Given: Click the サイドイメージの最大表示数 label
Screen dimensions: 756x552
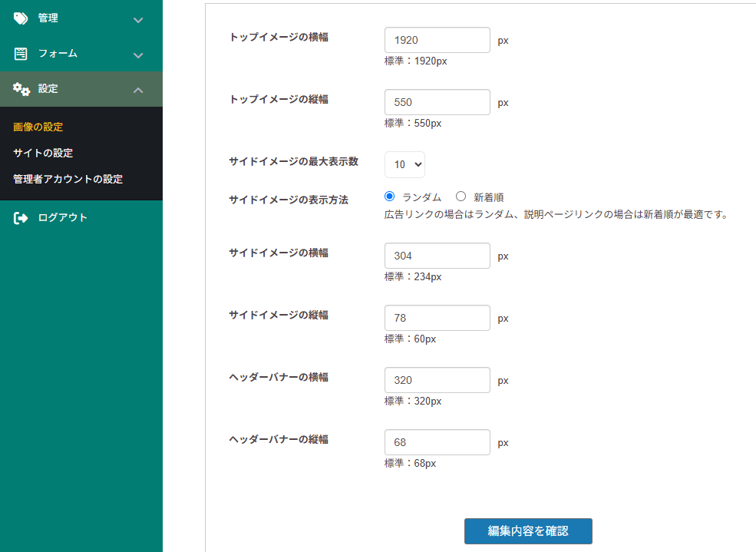Looking at the screenshot, I should pos(294,161).
